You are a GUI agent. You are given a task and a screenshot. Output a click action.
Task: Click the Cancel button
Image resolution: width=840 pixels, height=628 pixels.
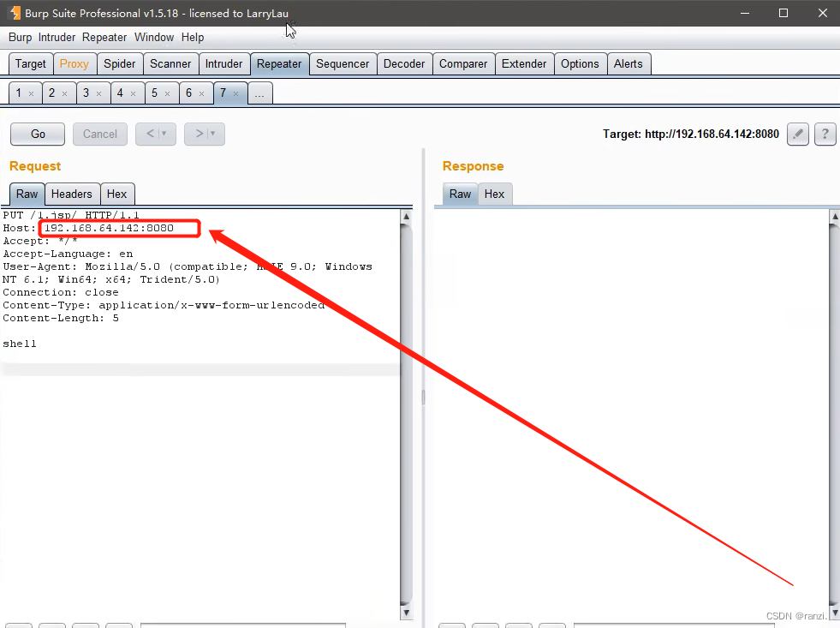pyautogui.click(x=99, y=134)
